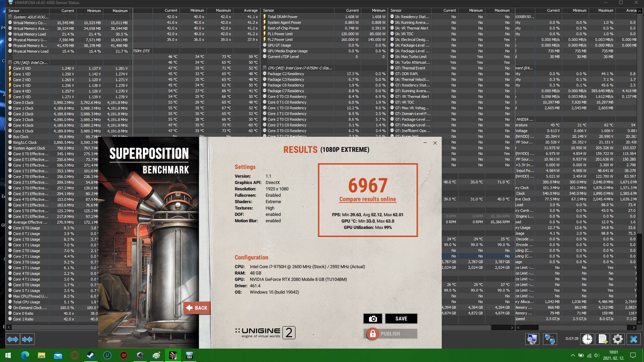The image size is (644, 362).
Task: Collapse the C-State residency sensor group
Action: click(300, 68)
